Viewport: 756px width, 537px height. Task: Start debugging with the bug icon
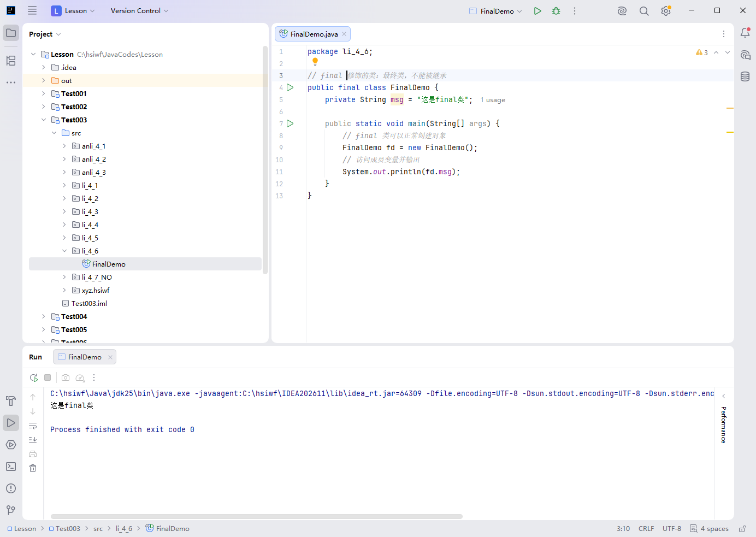pyautogui.click(x=556, y=11)
